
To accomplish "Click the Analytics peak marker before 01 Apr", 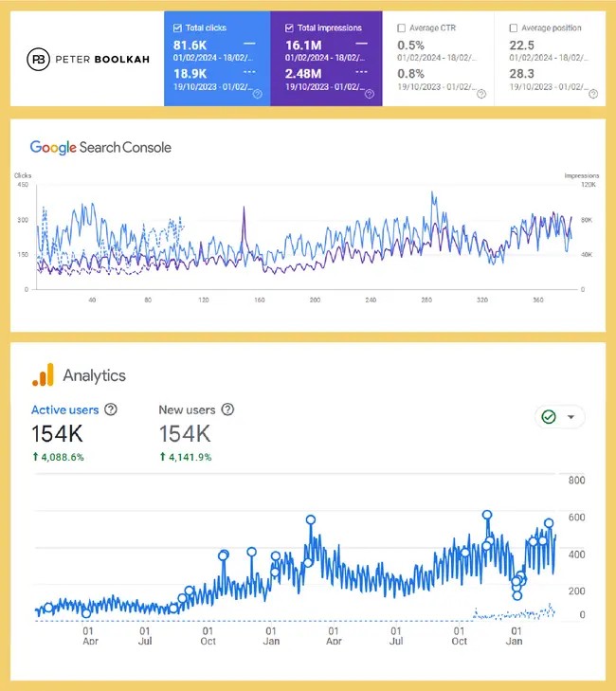I will (x=311, y=519).
